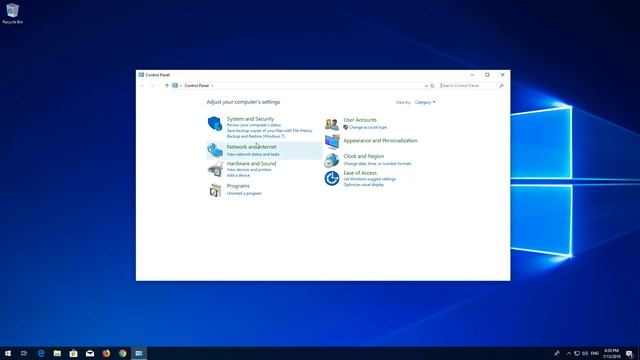Click Change date, time, or number formats
Screen dimensions: 640x360
(x=378, y=164)
